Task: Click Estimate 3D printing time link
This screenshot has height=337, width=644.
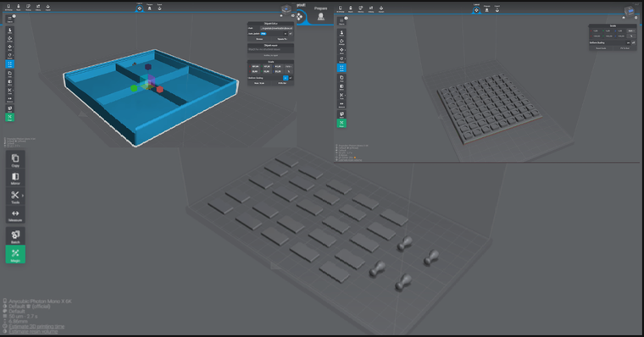Action: click(x=36, y=327)
